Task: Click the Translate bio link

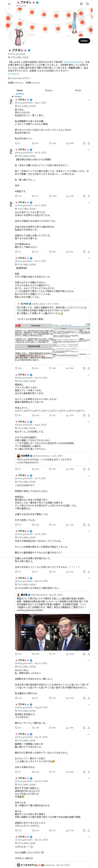Action: (x=14, y=74)
